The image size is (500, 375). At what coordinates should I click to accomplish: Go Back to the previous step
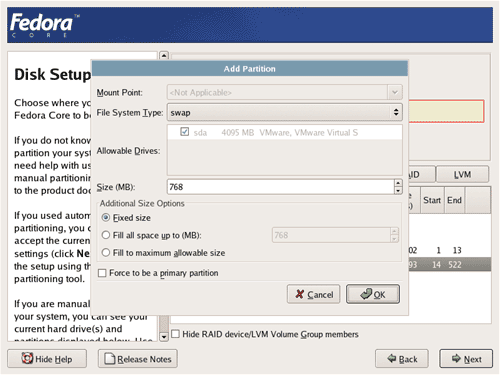pyautogui.click(x=402, y=359)
